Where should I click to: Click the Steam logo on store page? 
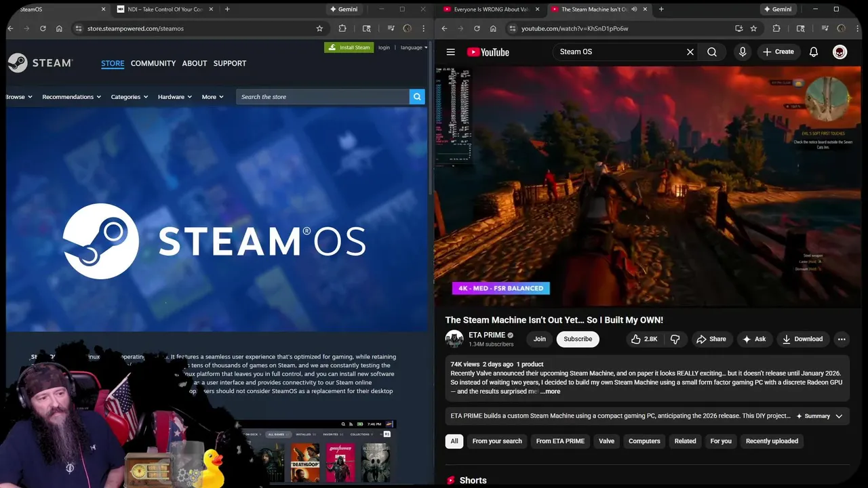pos(39,63)
